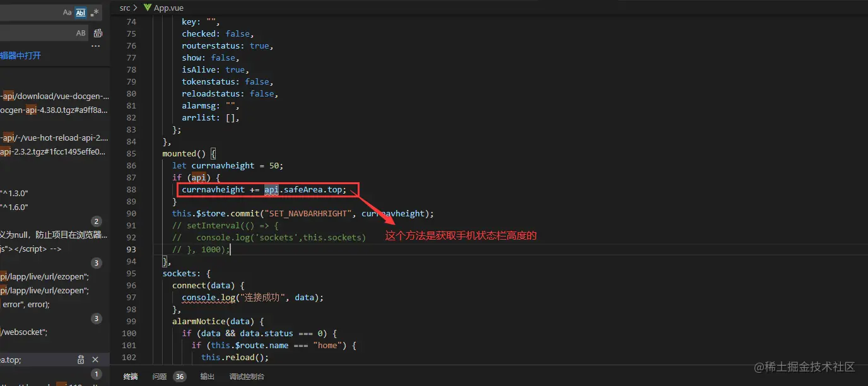This screenshot has height=386, width=868.
Task: Select result 'vue-hot-reload-api-2....'
Action: tap(55, 137)
